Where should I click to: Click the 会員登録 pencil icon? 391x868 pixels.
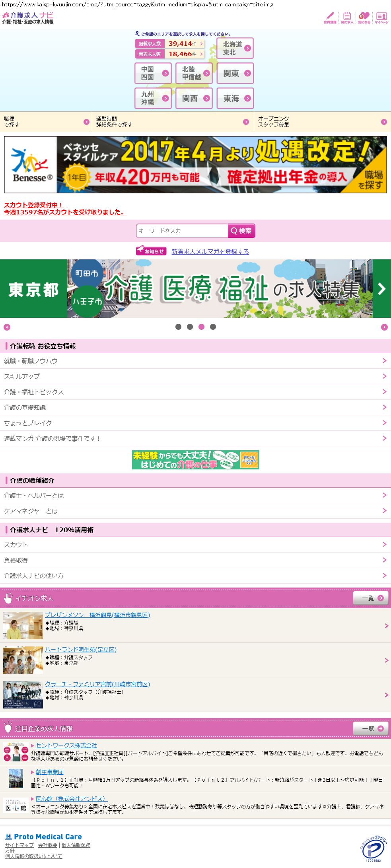click(x=330, y=18)
